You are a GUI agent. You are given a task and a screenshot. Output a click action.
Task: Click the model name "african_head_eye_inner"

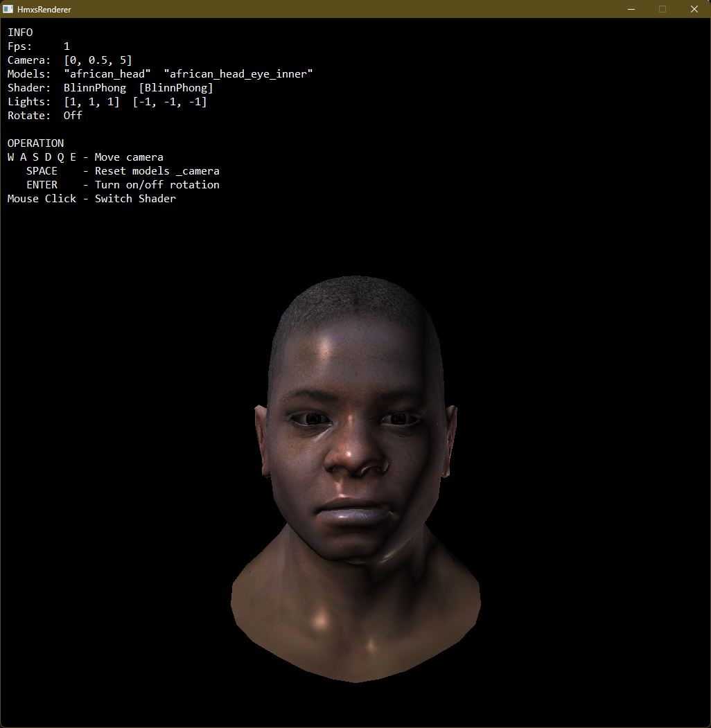238,74
